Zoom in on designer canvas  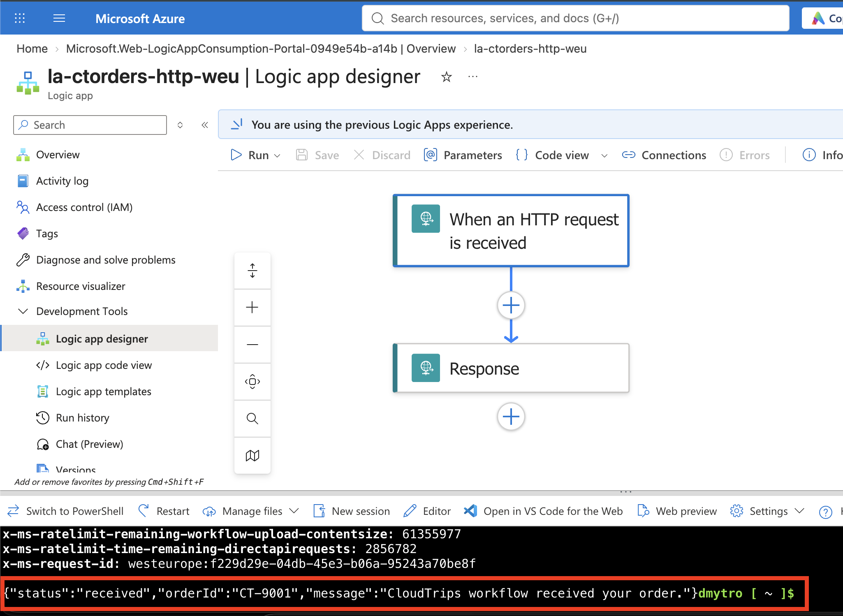click(252, 307)
